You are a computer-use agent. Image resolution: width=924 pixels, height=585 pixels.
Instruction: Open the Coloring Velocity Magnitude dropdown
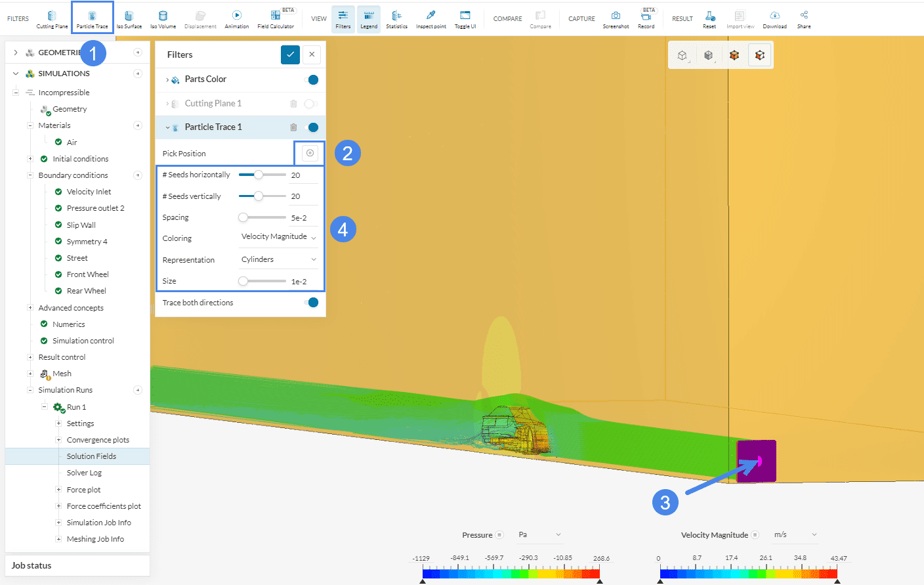(278, 237)
